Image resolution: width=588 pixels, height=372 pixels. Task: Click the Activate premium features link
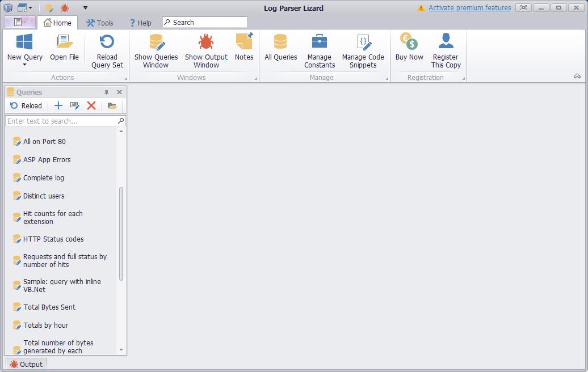coord(469,8)
